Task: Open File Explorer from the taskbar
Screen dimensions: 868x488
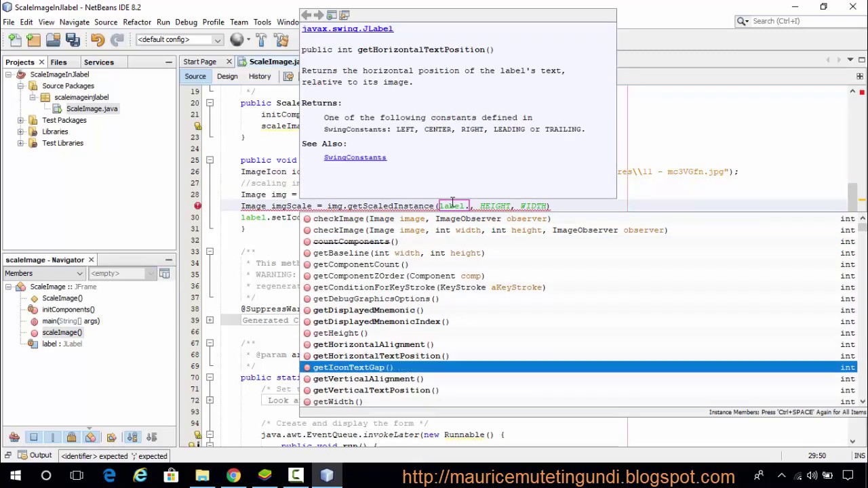Action: pyautogui.click(x=202, y=476)
